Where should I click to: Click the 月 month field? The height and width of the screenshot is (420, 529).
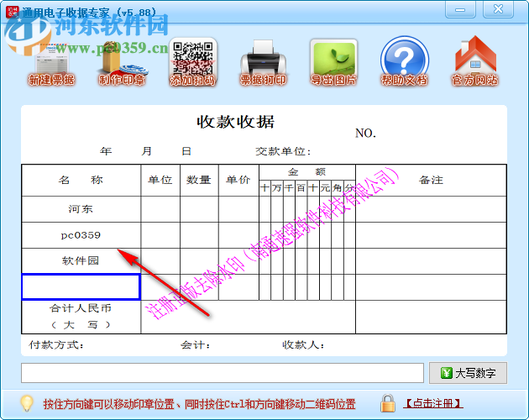tap(146, 151)
